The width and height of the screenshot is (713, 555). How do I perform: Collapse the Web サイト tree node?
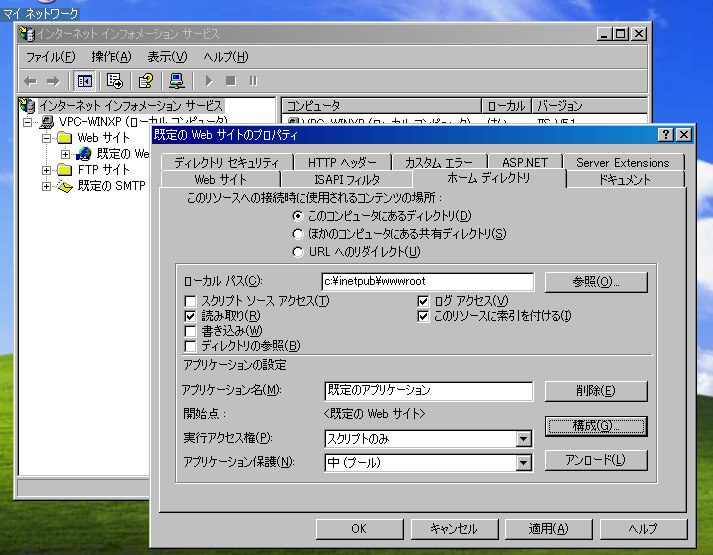pyautogui.click(x=46, y=137)
